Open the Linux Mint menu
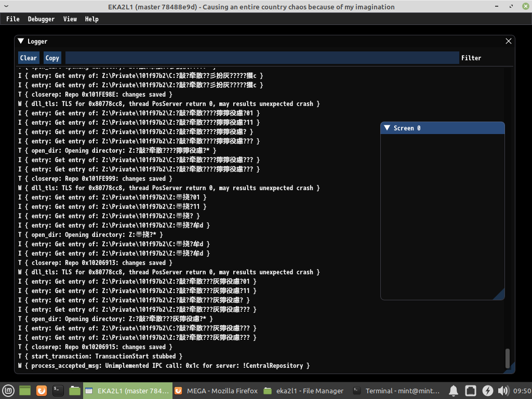The image size is (532, 399). tap(8, 390)
